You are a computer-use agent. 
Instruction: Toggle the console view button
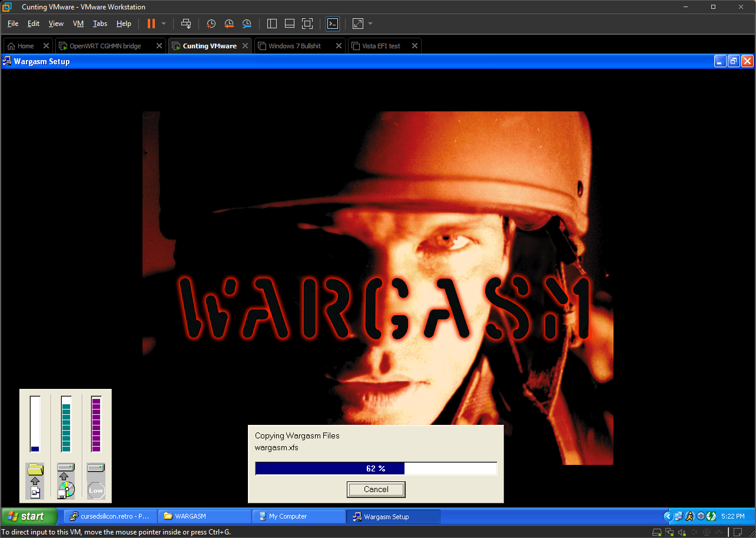coord(333,24)
